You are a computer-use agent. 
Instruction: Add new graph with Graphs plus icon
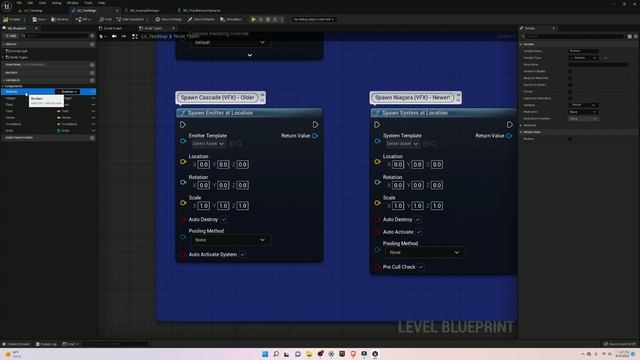92,44
